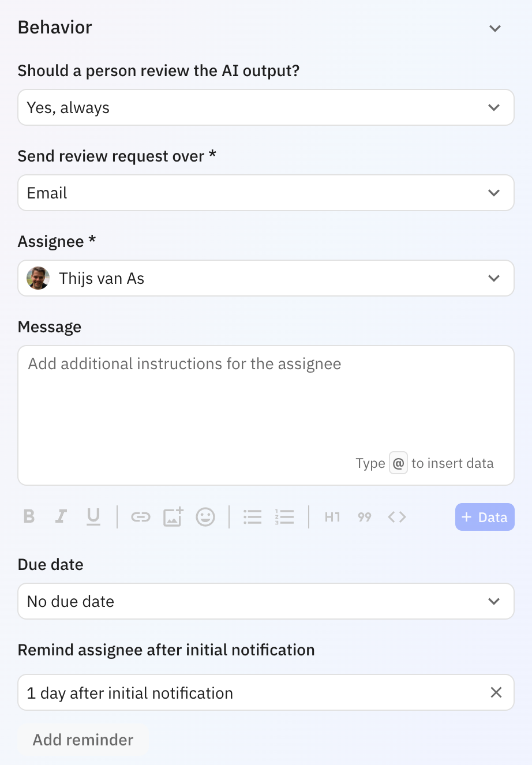The width and height of the screenshot is (532, 765).
Task: Insert a bulleted list
Action: click(x=253, y=517)
